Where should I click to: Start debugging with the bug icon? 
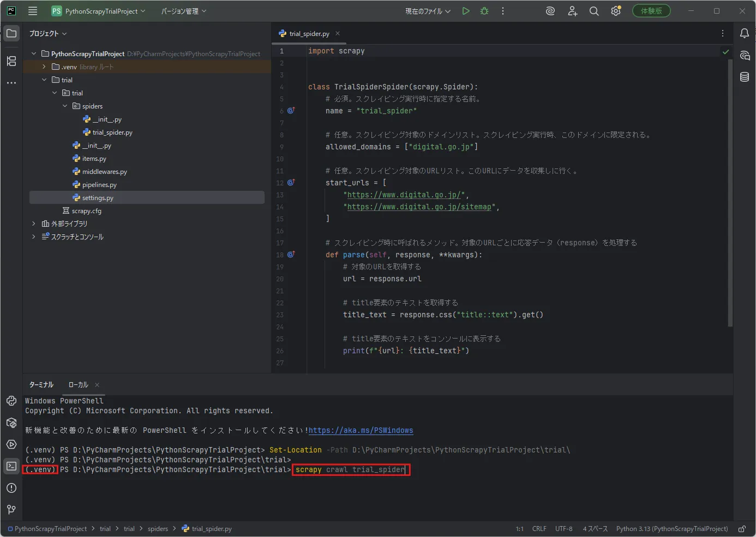coord(484,11)
